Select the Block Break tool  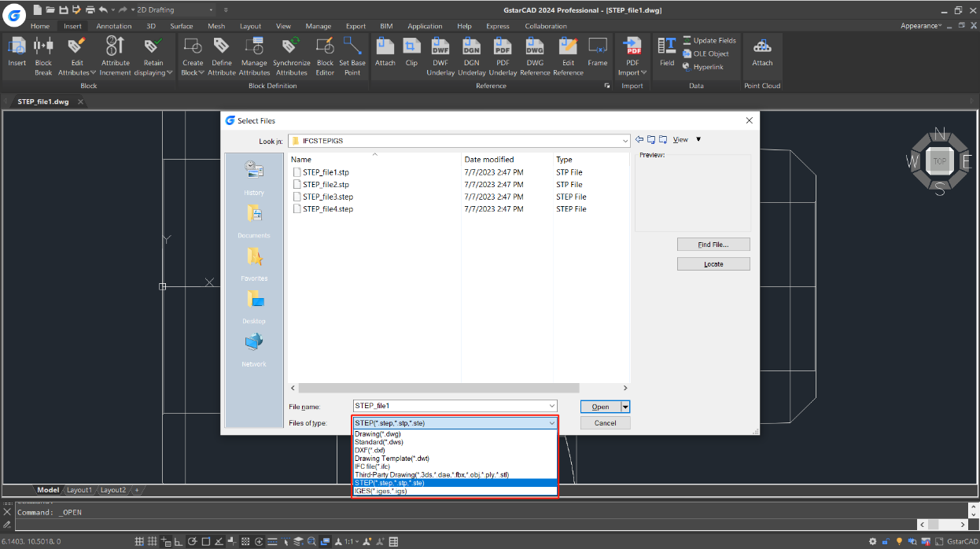[x=43, y=55]
